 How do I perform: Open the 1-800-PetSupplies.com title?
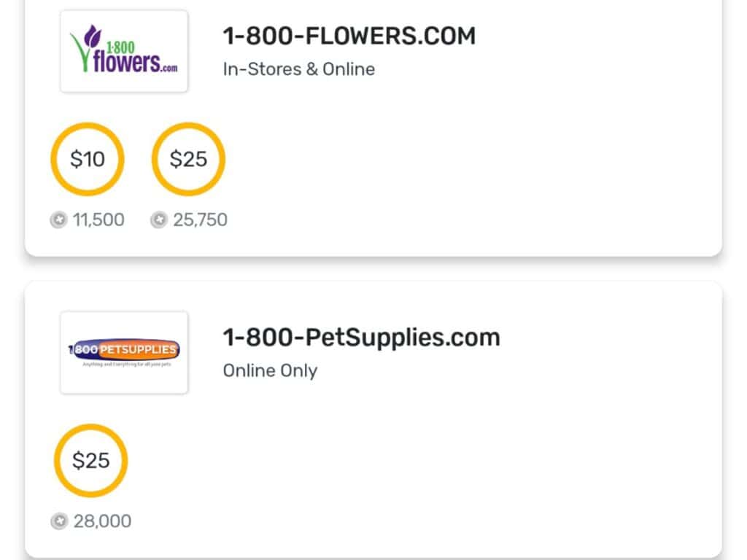pos(361,338)
